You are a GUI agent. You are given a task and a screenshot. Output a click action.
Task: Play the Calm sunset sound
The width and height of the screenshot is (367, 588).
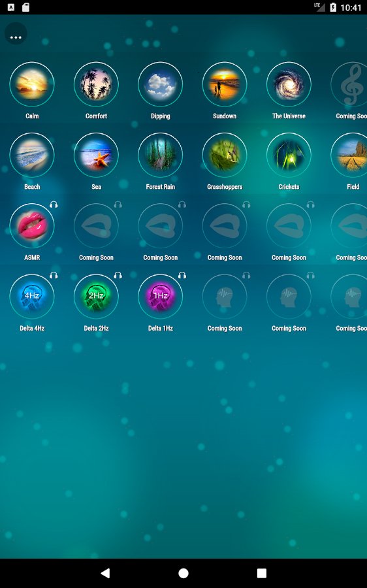point(32,84)
